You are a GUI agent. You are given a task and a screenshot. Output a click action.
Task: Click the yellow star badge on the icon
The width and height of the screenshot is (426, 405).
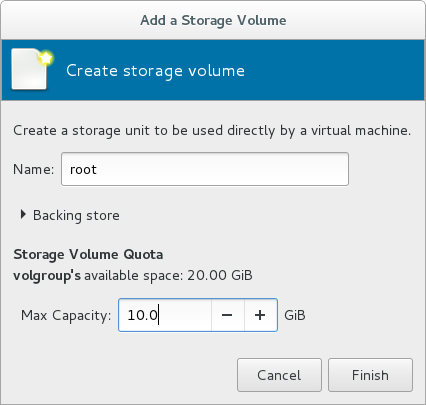pos(46,58)
